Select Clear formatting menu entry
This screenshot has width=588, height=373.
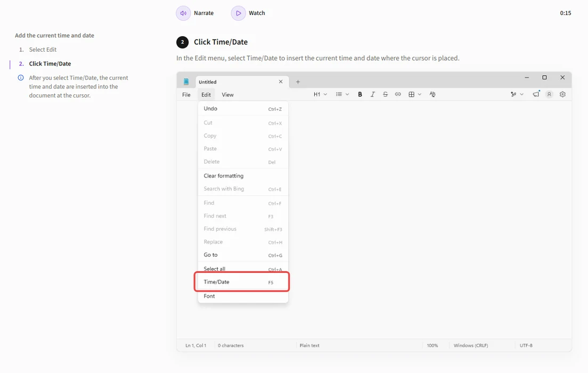[243, 176]
